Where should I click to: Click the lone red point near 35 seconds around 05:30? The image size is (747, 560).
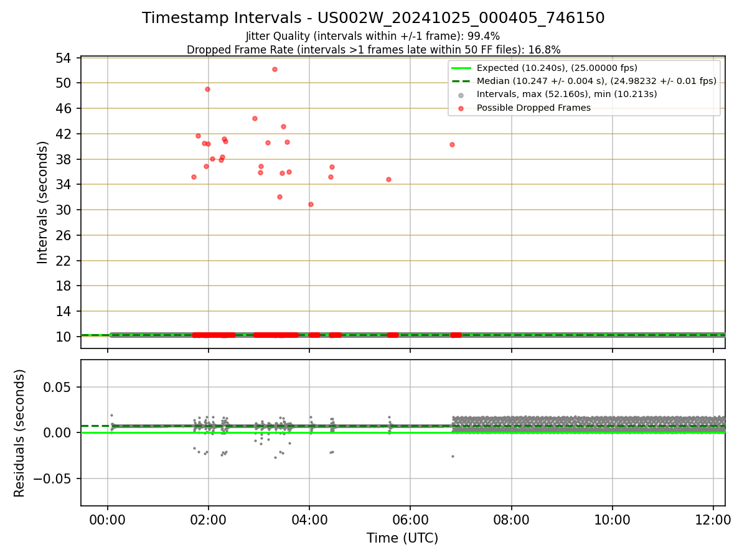(x=388, y=179)
